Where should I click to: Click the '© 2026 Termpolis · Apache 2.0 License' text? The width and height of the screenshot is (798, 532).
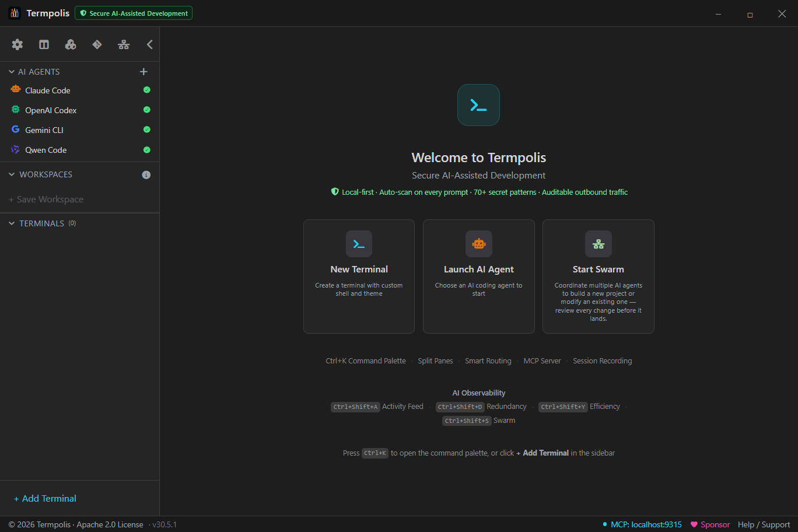point(76,524)
